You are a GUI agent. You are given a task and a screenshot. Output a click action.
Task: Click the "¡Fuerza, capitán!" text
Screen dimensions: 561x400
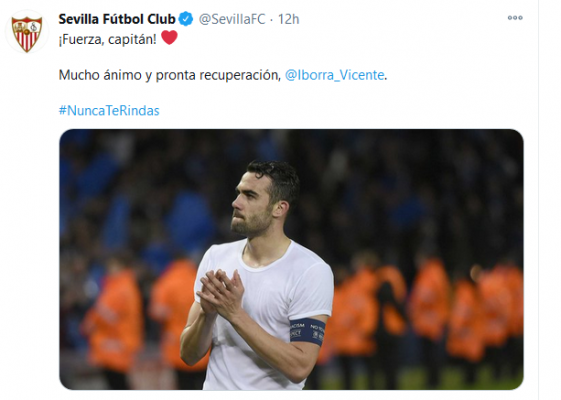108,39
